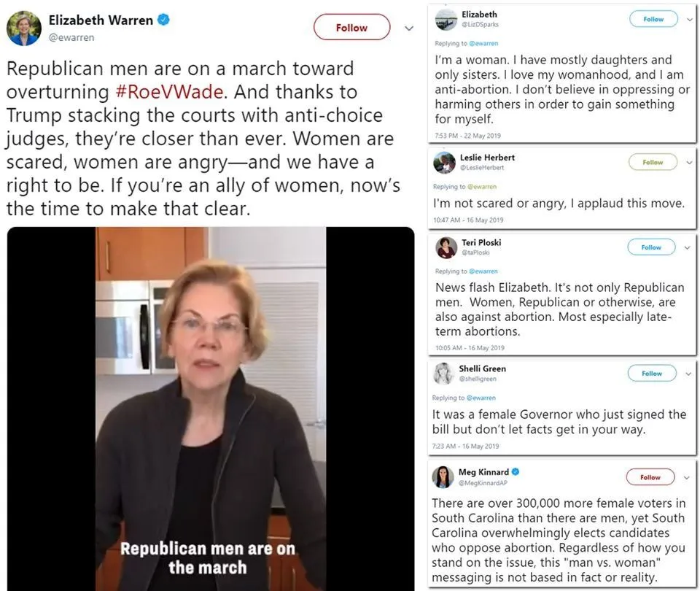The width and height of the screenshot is (700, 591).
Task: Expand options chevron on Warren's tweet
Action: point(409,28)
